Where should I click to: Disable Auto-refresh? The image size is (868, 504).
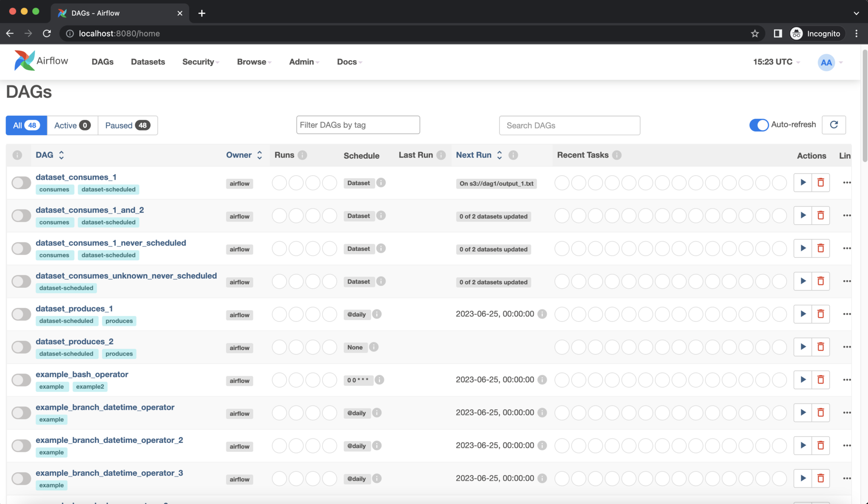click(x=759, y=125)
